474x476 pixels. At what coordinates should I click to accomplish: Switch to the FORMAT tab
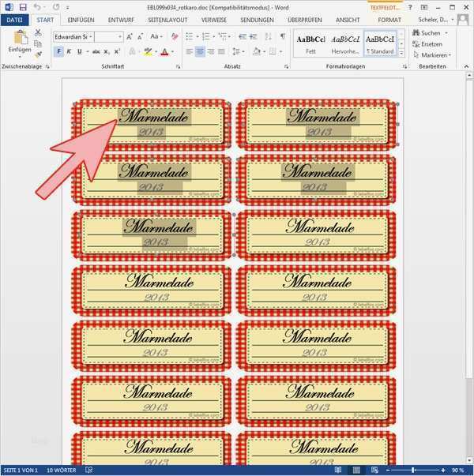[389, 20]
